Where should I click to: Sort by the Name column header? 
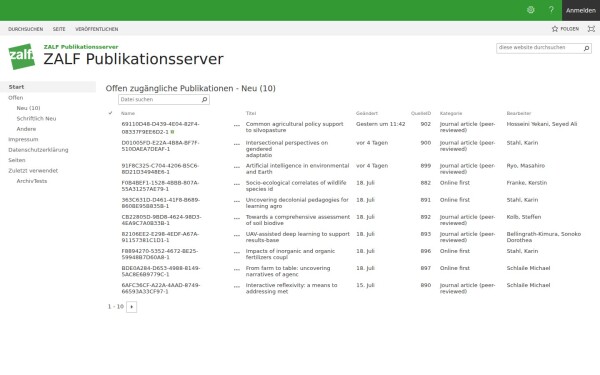coord(128,113)
